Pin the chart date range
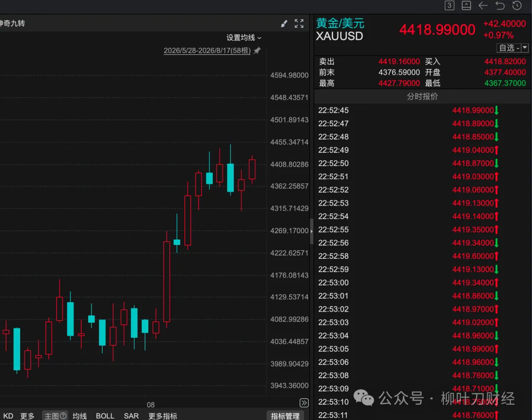 coord(257,51)
